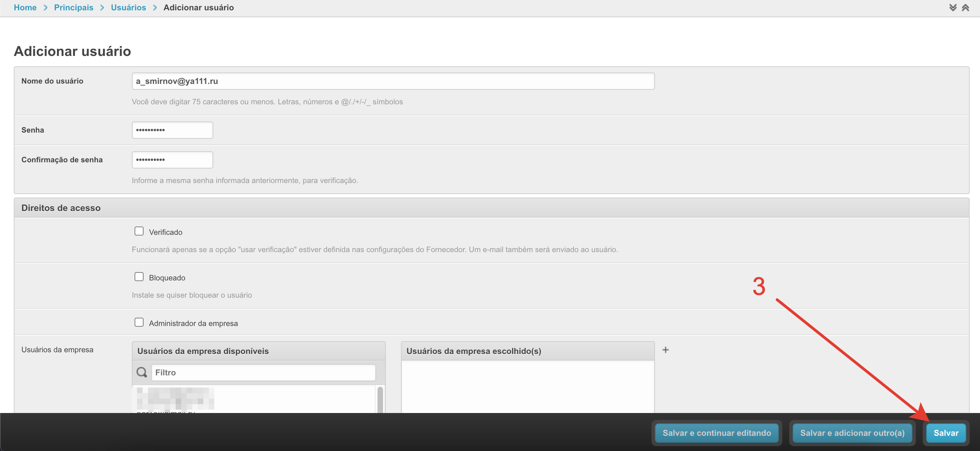980x451 pixels.
Task: Check Administrador da empresa option
Action: tap(139, 322)
